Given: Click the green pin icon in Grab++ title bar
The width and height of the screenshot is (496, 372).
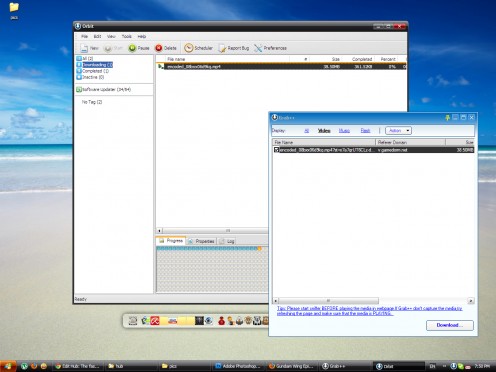Looking at the screenshot, I should [447, 117].
